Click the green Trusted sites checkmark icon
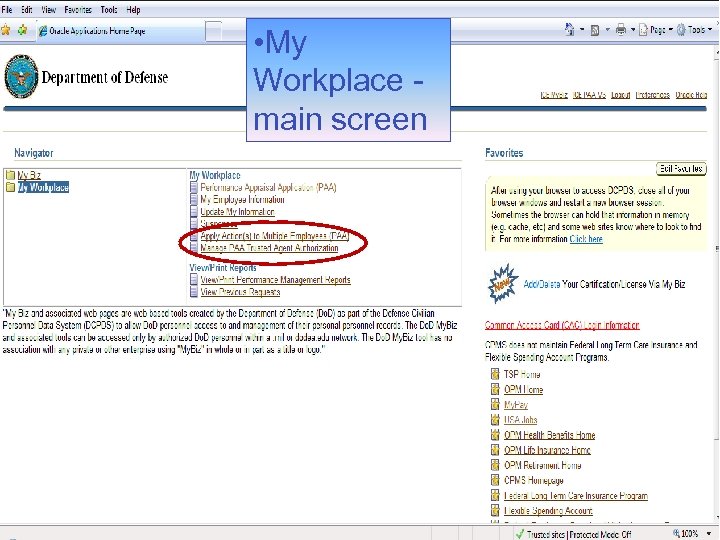The image size is (720, 540). tap(519, 534)
